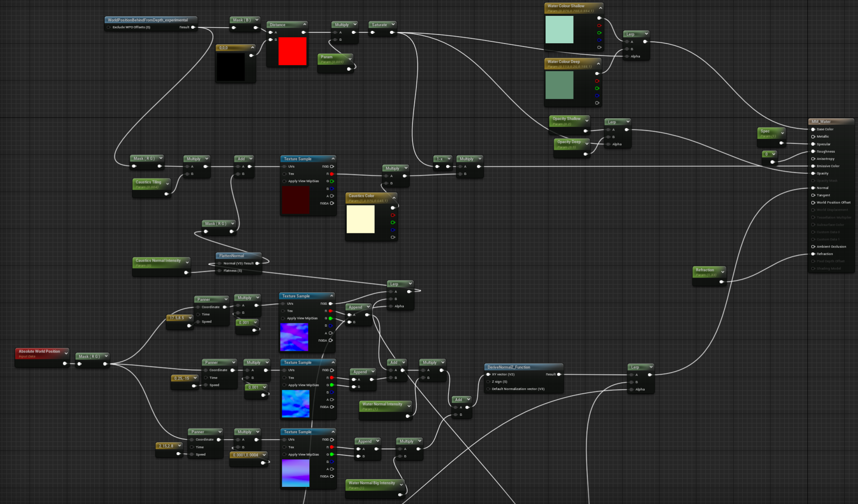Expand the Spec parameter node chevron
858x504 pixels.
(x=782, y=133)
